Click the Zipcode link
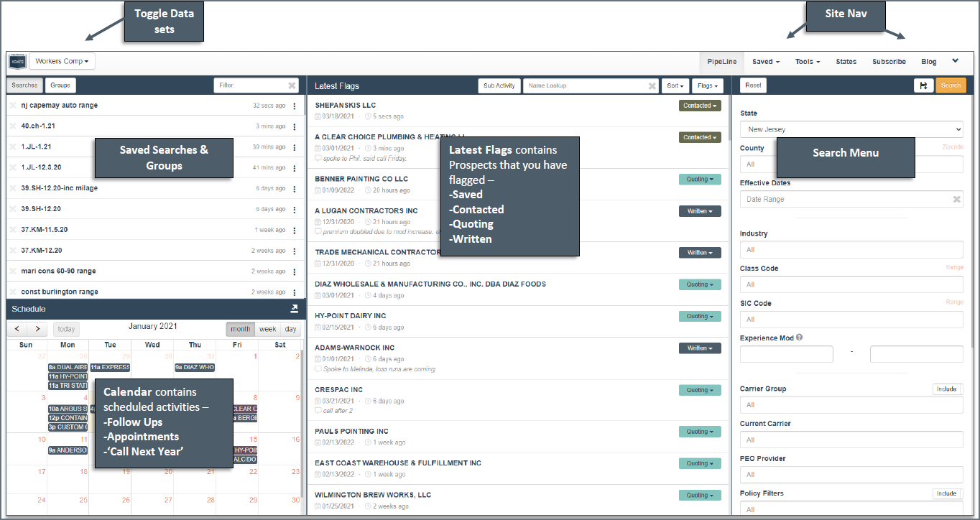The width and height of the screenshot is (980, 520). (953, 147)
